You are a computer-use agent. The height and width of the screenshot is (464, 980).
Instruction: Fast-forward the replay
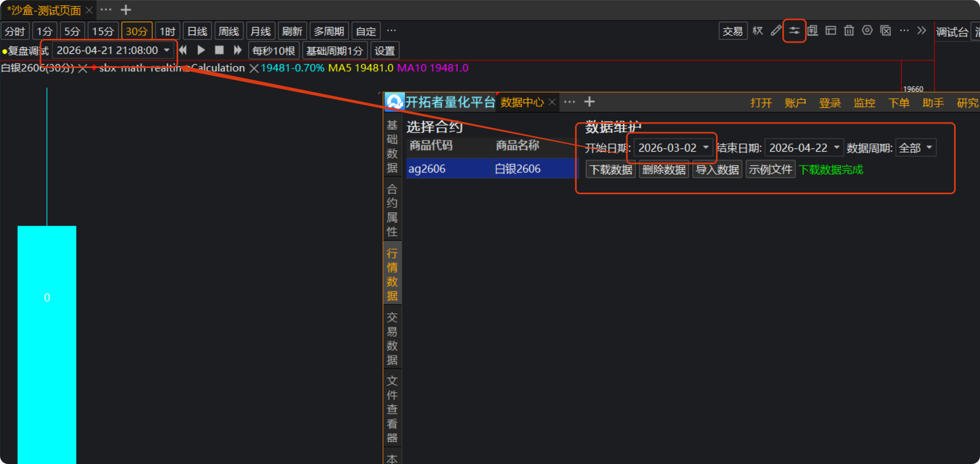(238, 50)
